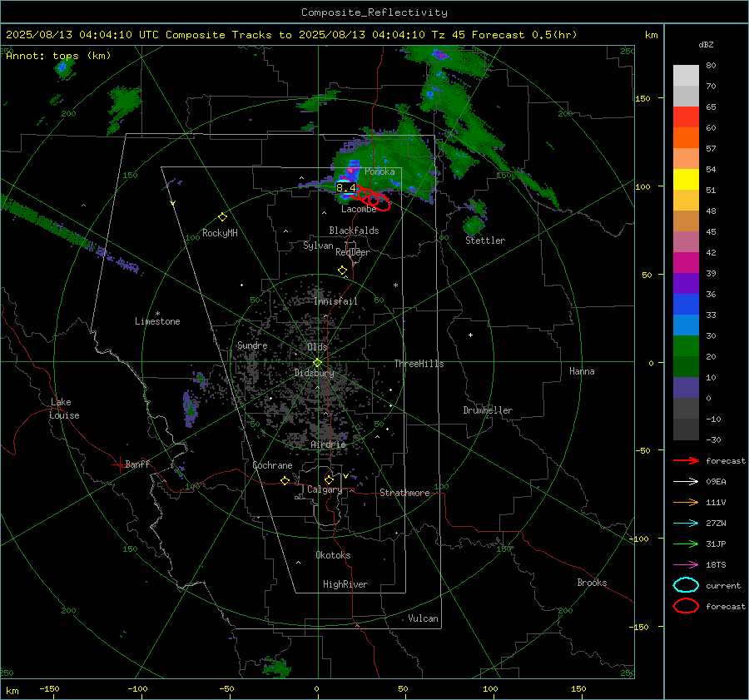749x700 pixels.
Task: Click the yellow diamond marker below RedDeer
Action: (x=342, y=271)
